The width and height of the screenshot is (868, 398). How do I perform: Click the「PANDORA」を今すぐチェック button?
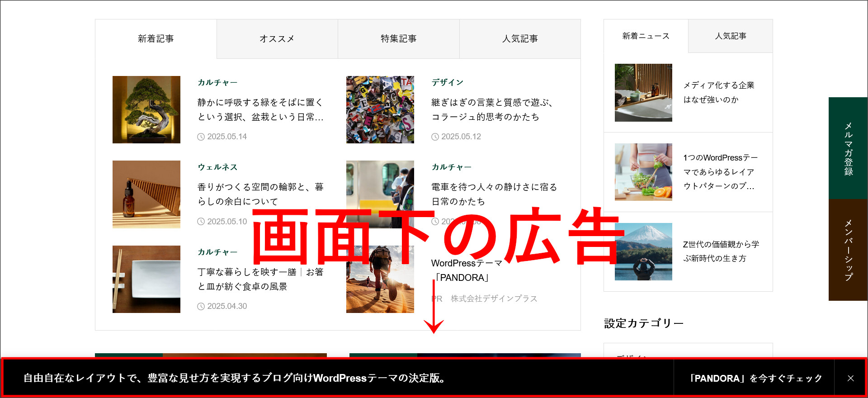754,378
